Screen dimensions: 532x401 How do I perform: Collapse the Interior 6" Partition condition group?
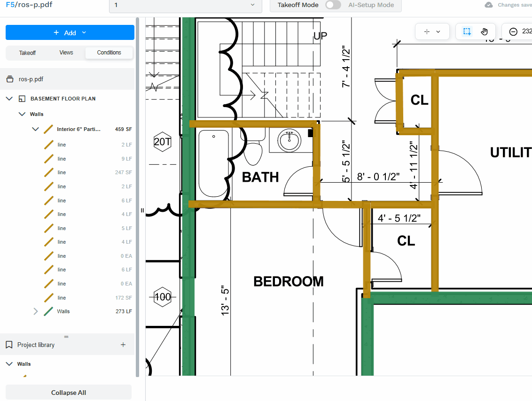(x=35, y=129)
